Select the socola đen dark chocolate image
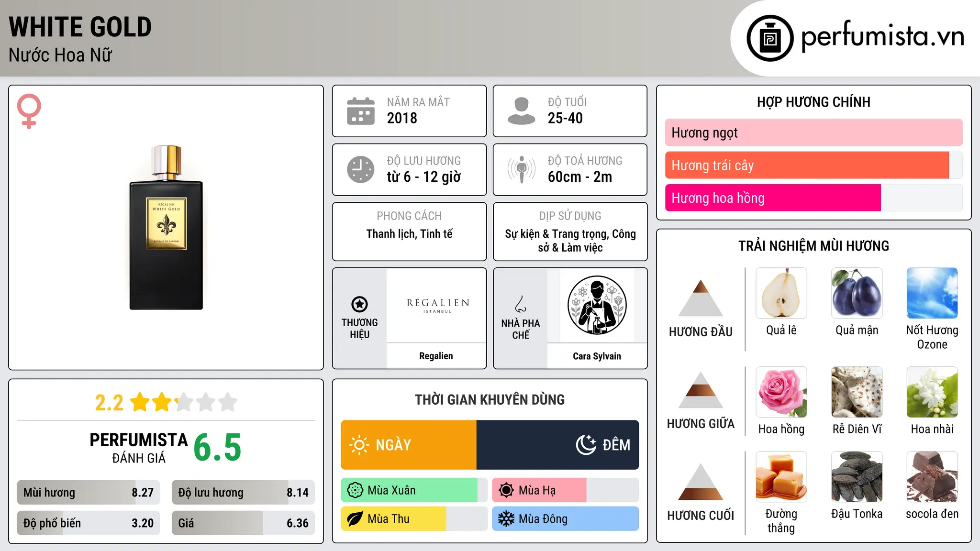 coord(932,477)
